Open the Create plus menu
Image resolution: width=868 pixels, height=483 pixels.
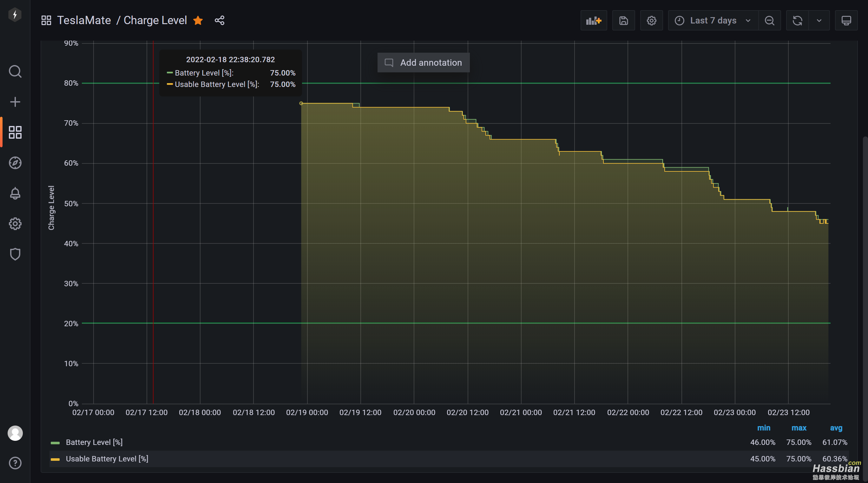(x=15, y=102)
